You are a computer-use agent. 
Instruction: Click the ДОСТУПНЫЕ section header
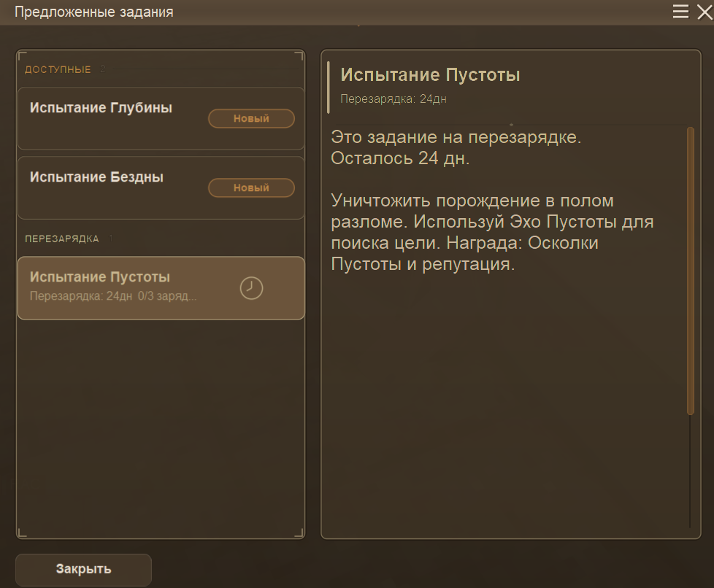click(x=58, y=69)
